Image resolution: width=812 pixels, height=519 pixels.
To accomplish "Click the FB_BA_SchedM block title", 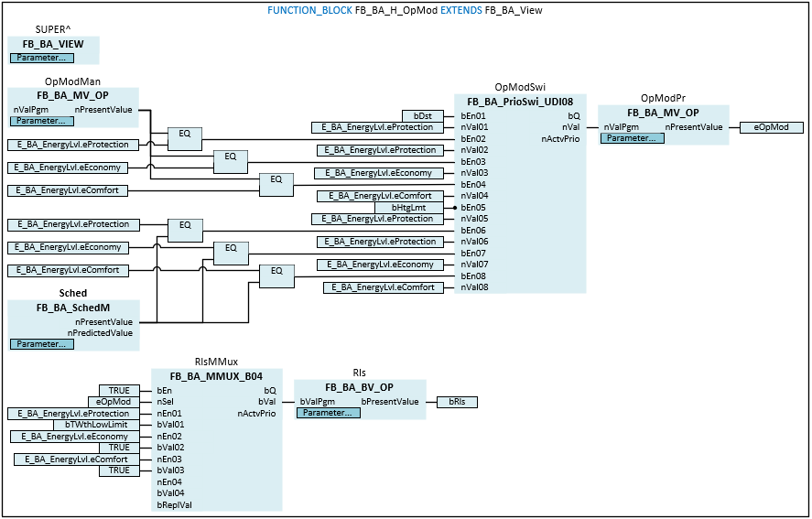I will pyautogui.click(x=73, y=308).
